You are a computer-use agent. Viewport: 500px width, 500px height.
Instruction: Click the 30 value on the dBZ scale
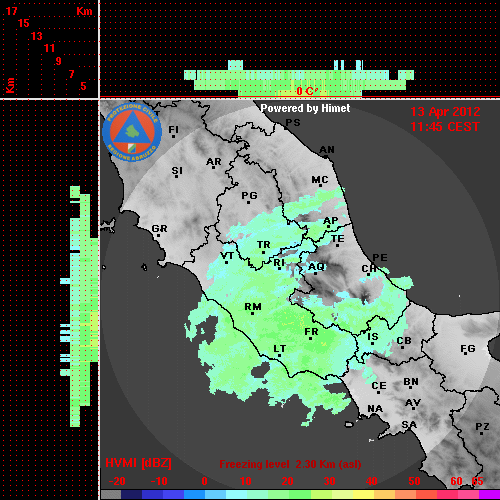click(x=329, y=481)
